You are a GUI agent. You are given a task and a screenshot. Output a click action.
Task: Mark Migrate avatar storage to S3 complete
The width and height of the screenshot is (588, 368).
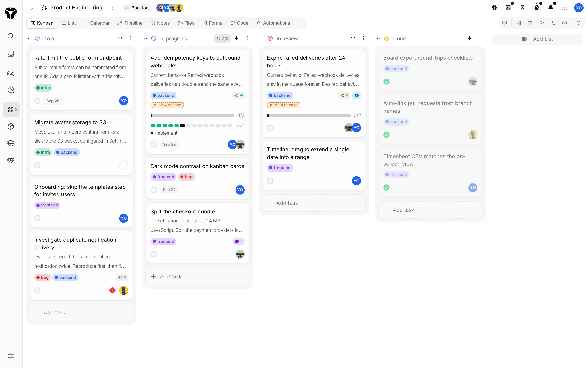pyautogui.click(x=37, y=166)
